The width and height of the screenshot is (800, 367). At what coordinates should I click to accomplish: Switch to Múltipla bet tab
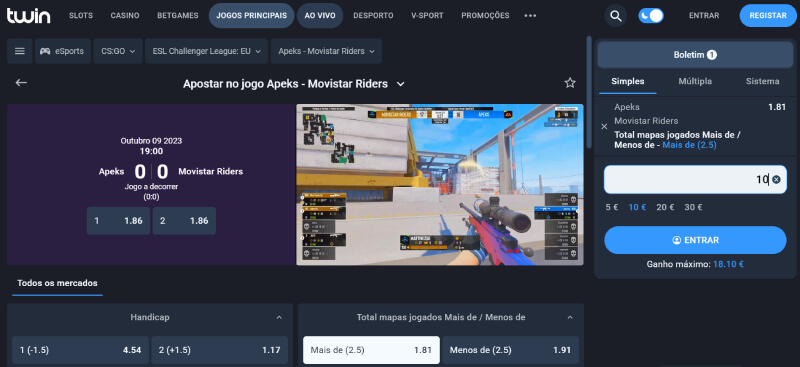(x=695, y=81)
